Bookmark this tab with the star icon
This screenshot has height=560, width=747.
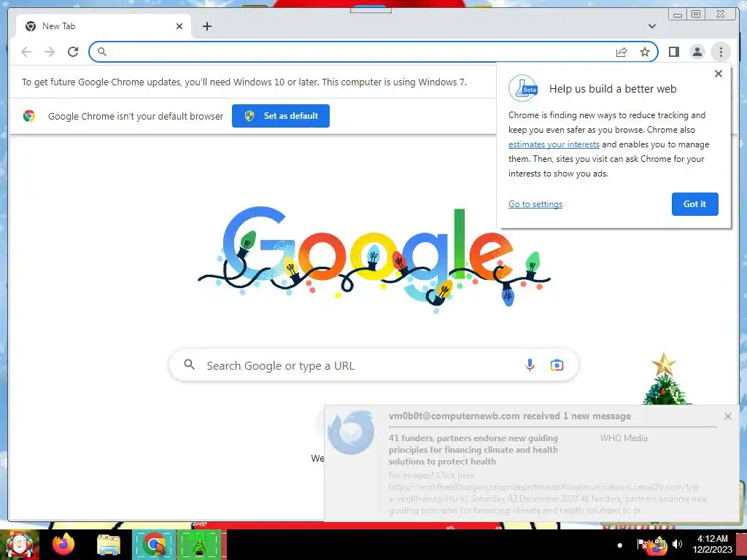coord(645,52)
